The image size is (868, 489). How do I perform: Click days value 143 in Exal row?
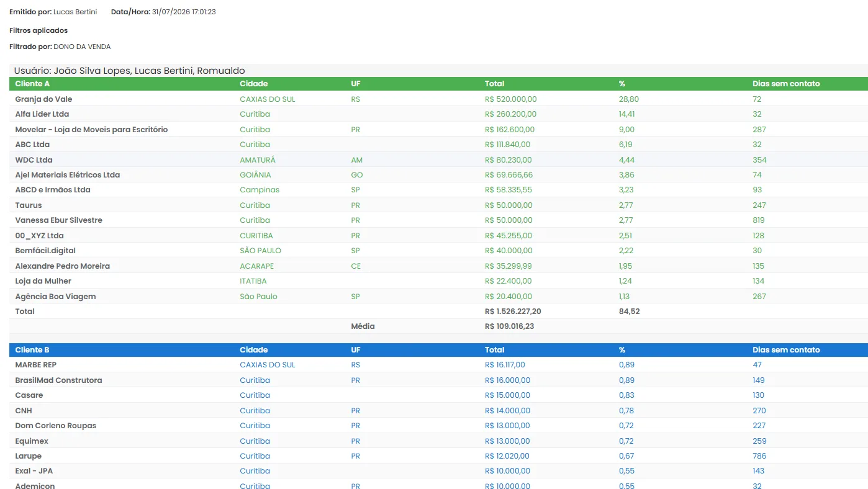(x=759, y=471)
